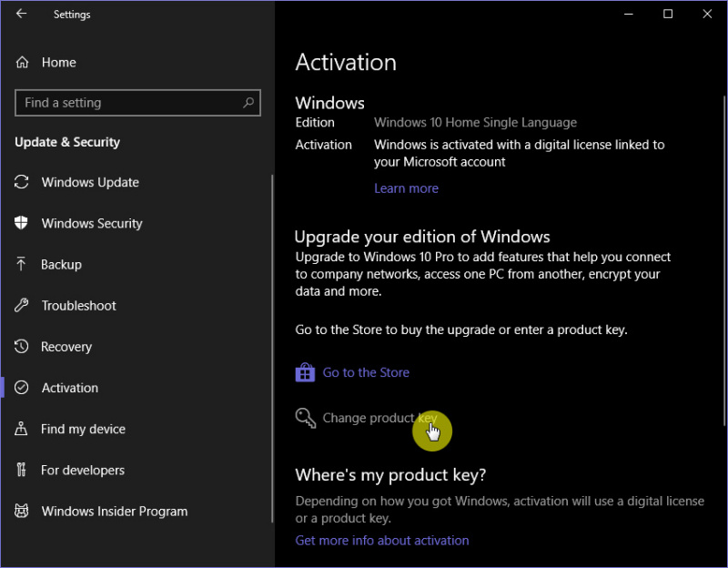
Task: Select Recovery in the sidebar
Action: pyautogui.click(x=66, y=347)
